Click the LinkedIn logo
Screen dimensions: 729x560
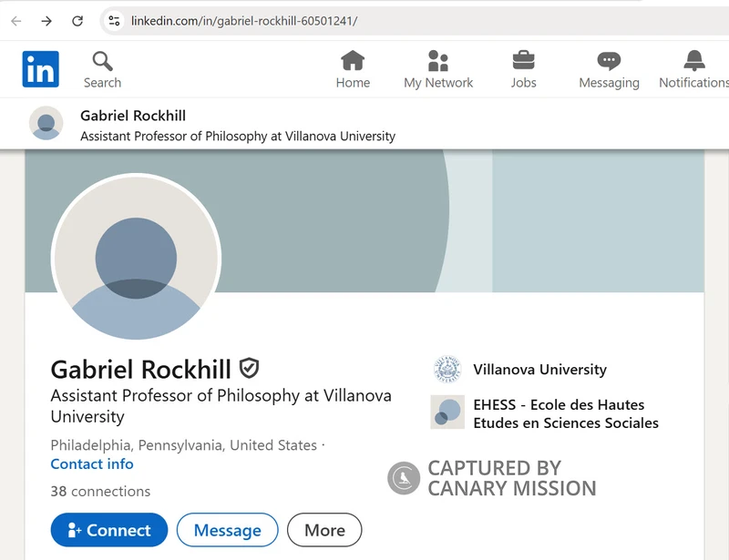point(40,68)
